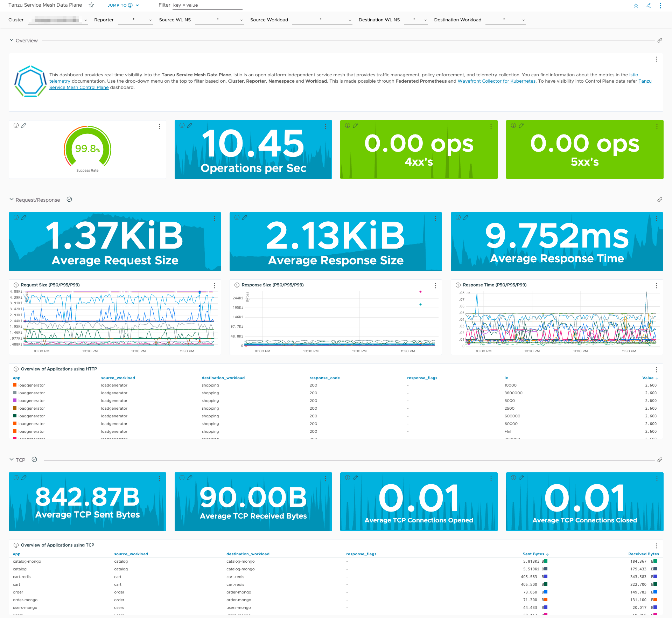
Task: Collapse the Overview section
Action: [12, 40]
